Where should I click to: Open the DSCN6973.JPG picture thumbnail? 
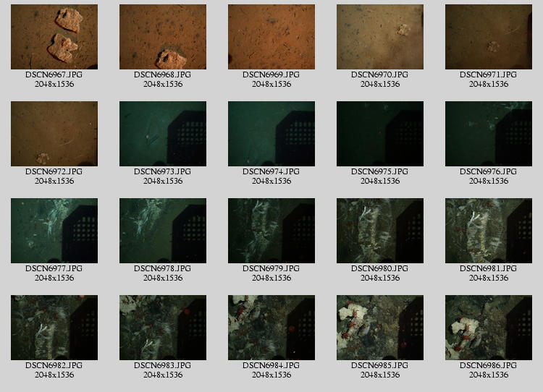163,134
